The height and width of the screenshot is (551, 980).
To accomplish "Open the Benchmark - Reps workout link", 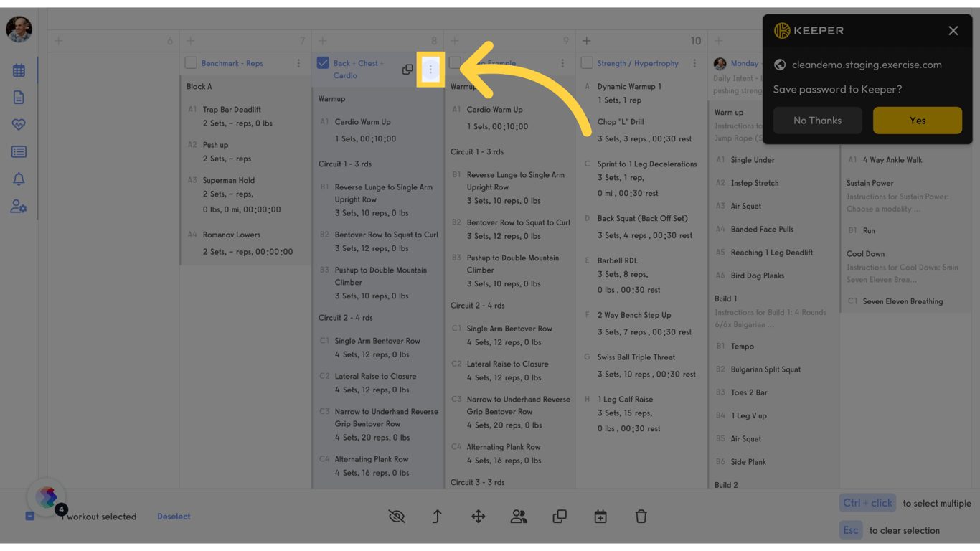I will point(232,63).
